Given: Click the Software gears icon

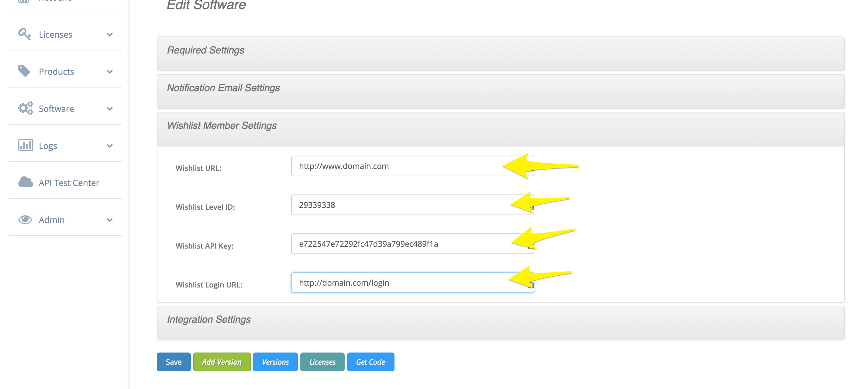Looking at the screenshot, I should click(x=26, y=108).
